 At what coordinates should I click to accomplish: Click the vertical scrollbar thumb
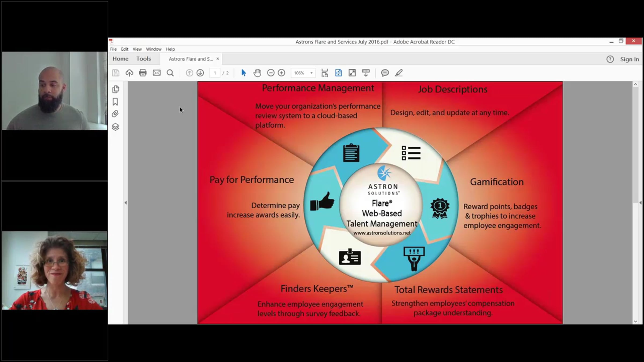tap(635, 145)
